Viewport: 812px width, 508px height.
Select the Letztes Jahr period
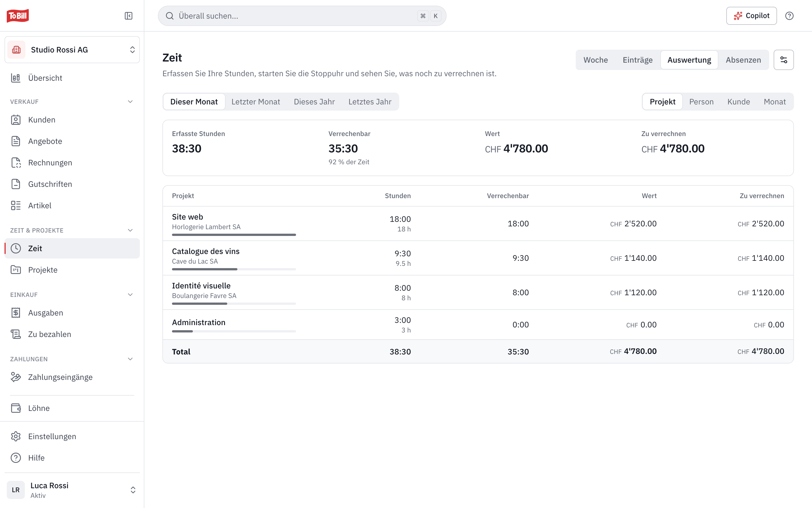click(370, 102)
